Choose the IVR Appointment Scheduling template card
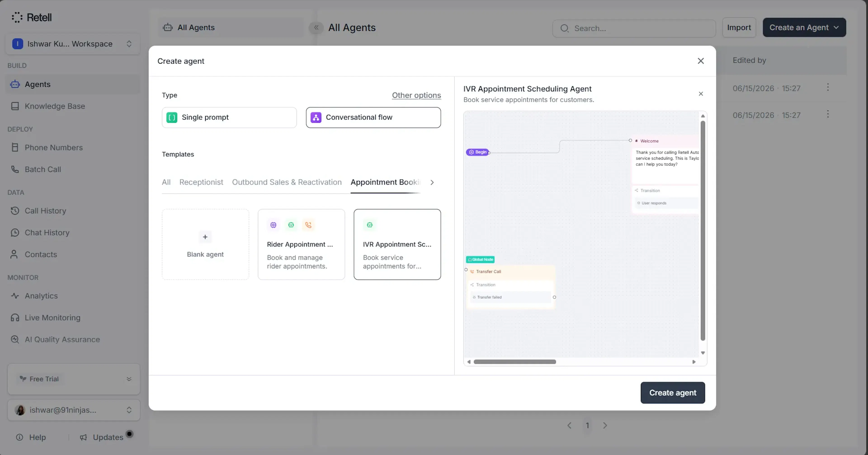The width and height of the screenshot is (868, 455). (x=397, y=245)
